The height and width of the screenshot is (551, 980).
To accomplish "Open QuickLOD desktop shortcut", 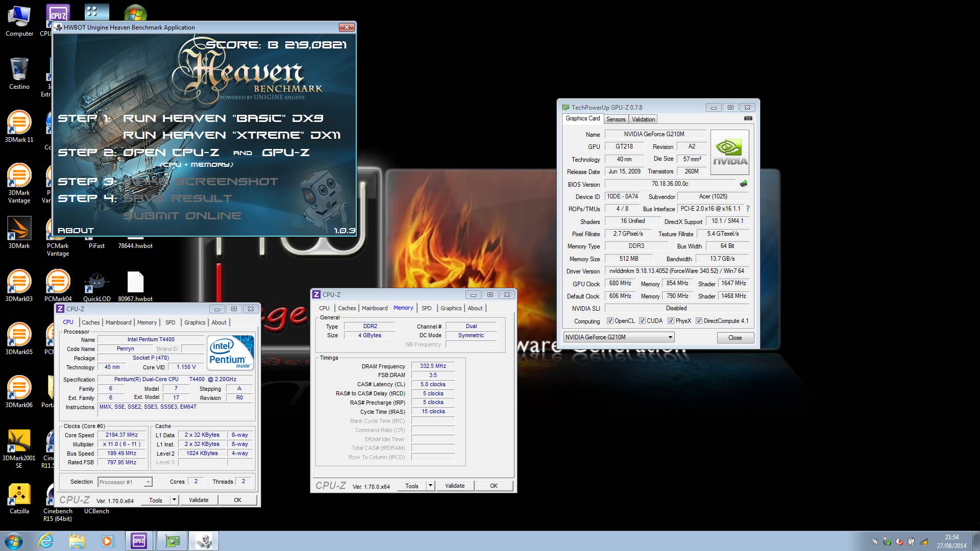I will point(96,286).
